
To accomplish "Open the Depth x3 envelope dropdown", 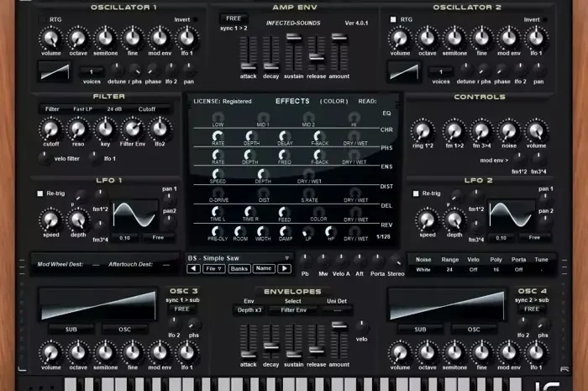I will tap(249, 310).
